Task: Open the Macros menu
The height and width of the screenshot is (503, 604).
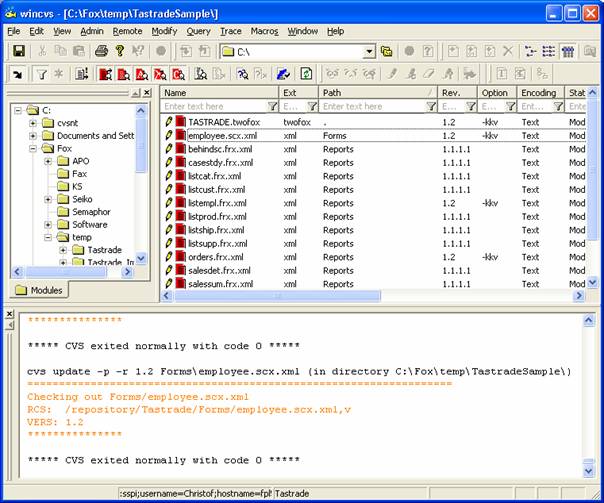Action: [x=264, y=31]
